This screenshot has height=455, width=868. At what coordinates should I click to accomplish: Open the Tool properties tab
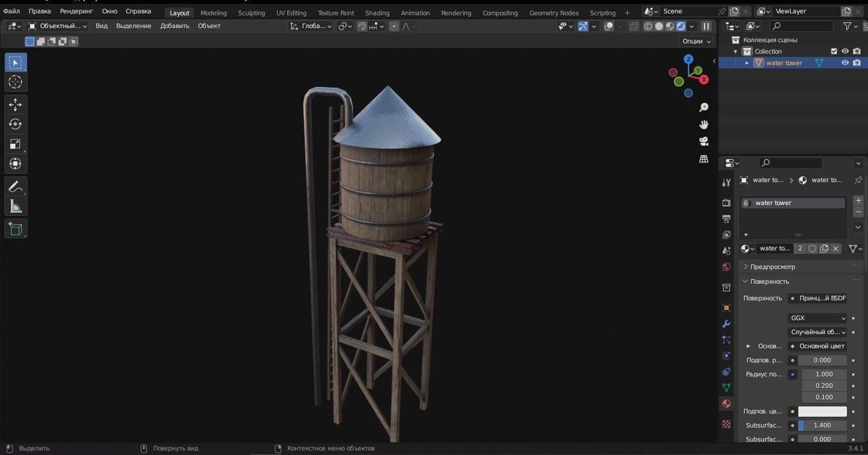(x=726, y=183)
